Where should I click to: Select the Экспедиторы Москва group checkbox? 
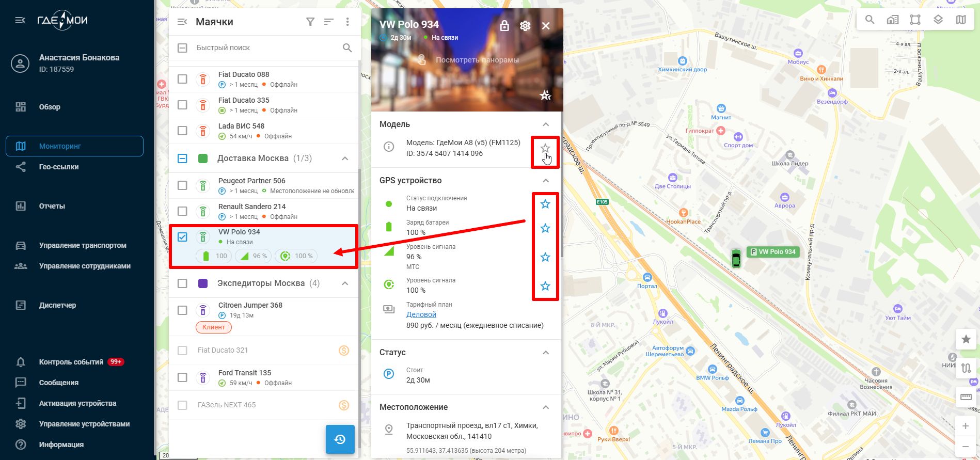coord(182,283)
